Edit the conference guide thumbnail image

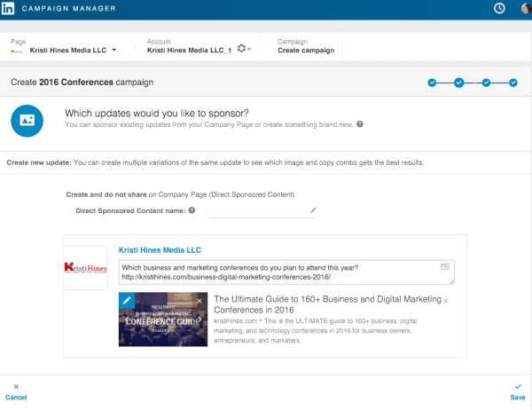pos(127,300)
